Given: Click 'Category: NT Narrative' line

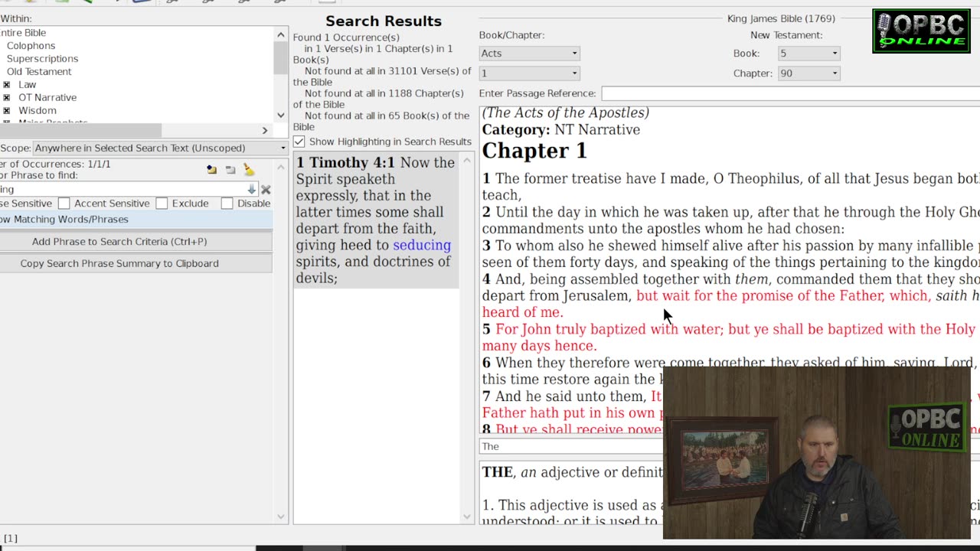Looking at the screenshot, I should [560, 129].
